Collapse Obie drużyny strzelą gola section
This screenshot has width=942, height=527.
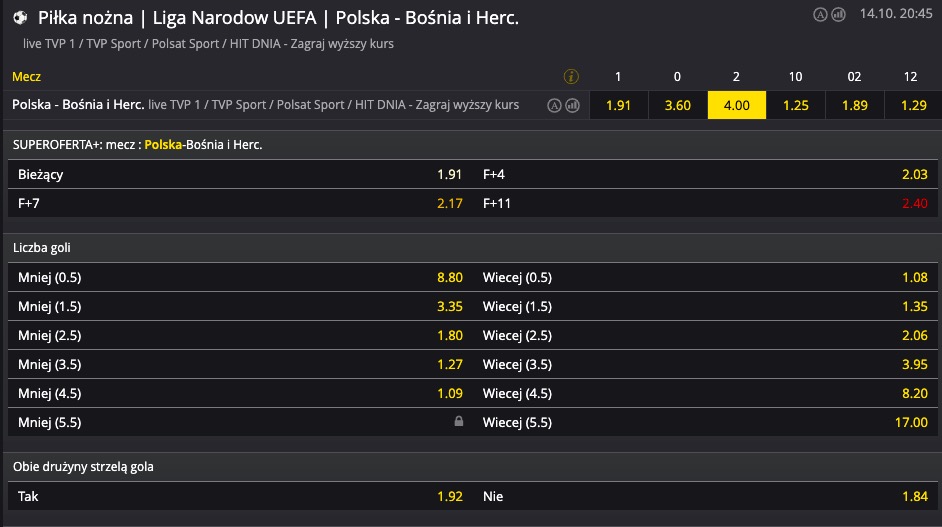point(471,467)
